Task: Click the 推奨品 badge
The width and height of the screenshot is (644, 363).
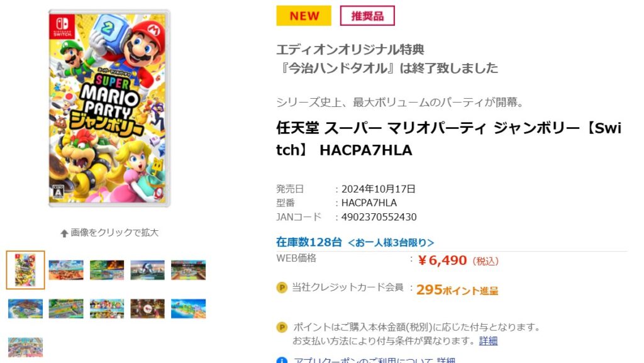Action: (x=367, y=16)
